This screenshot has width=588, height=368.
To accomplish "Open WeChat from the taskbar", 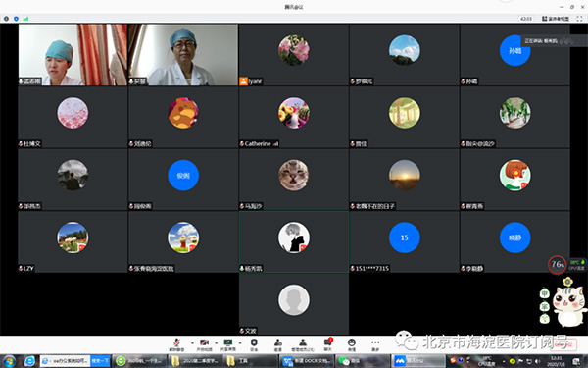I will click(x=362, y=361).
